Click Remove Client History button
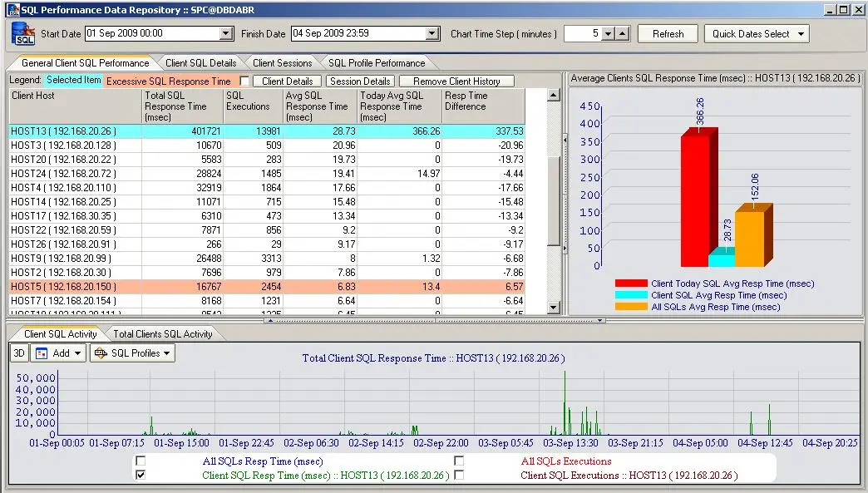Screen dimensions: 868x493 [456, 81]
